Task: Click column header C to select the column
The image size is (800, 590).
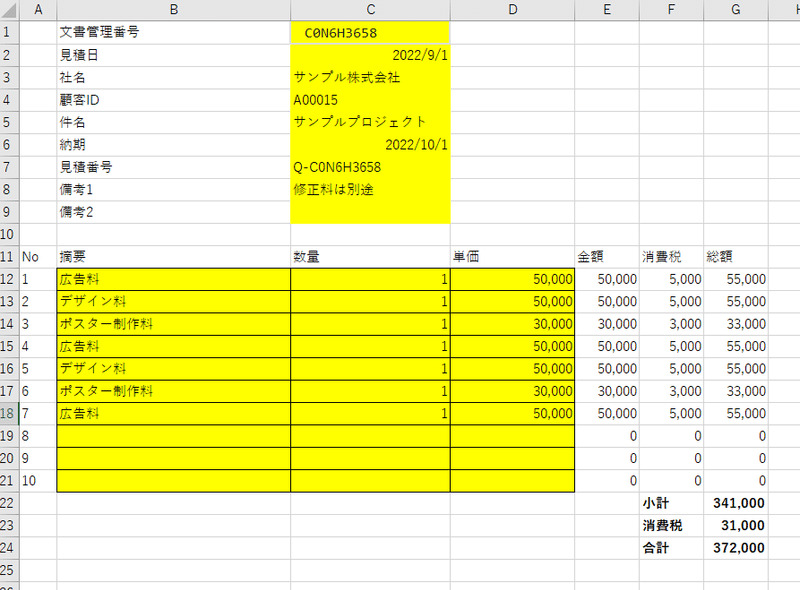Action: [370, 9]
